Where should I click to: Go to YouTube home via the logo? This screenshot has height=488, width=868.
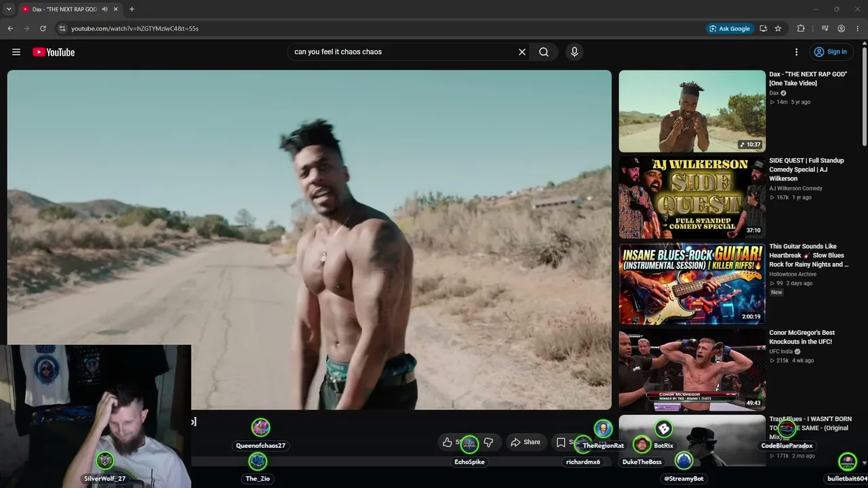tap(54, 52)
